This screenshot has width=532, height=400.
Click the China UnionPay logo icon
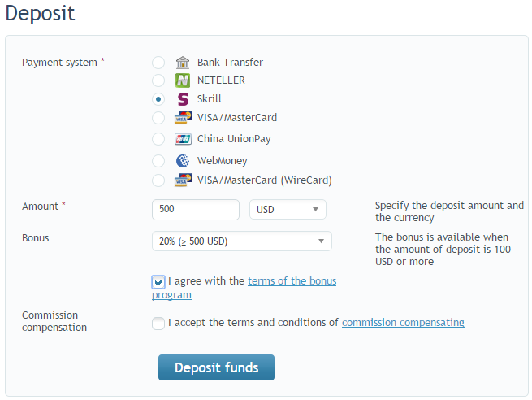pyautogui.click(x=184, y=139)
